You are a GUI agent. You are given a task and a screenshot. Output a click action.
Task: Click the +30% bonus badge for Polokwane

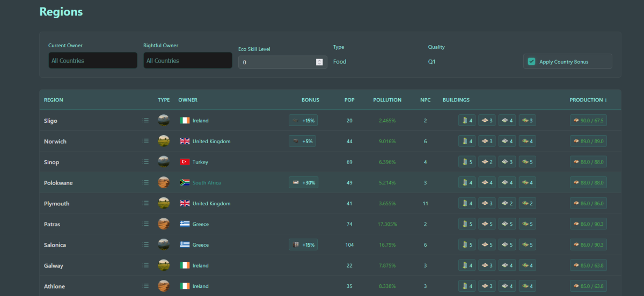pos(303,183)
